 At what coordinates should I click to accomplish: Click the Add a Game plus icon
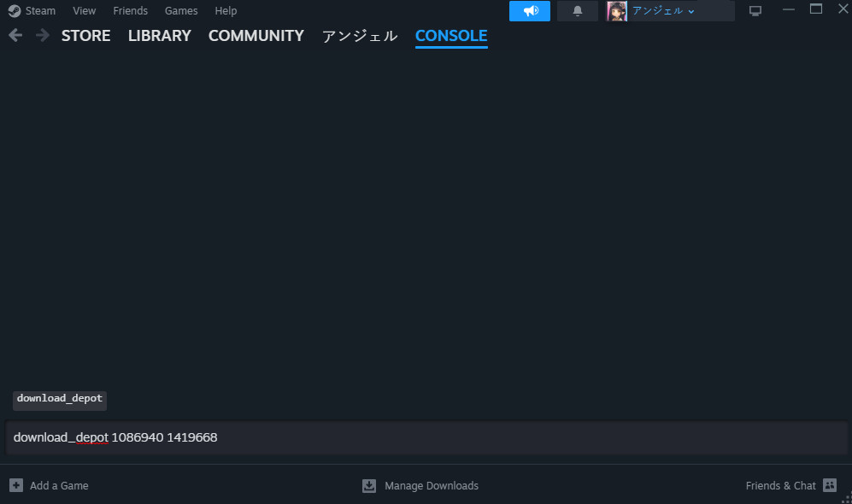pos(16,485)
